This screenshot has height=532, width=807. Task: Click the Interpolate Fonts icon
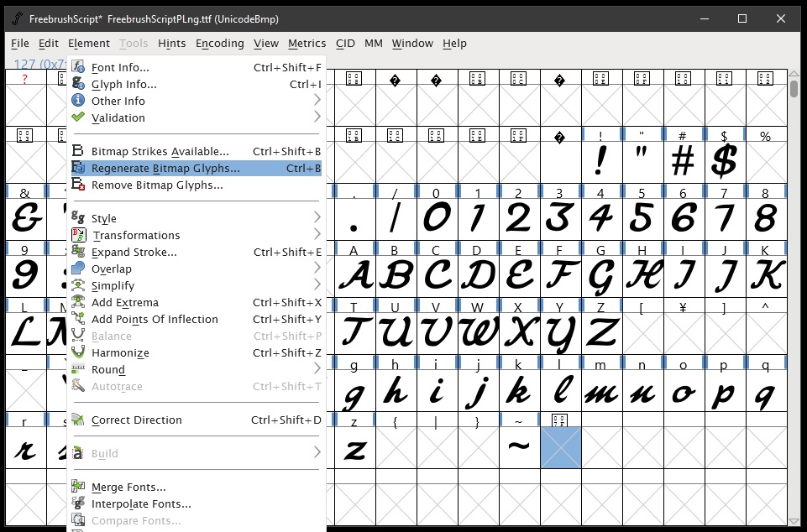click(78, 503)
